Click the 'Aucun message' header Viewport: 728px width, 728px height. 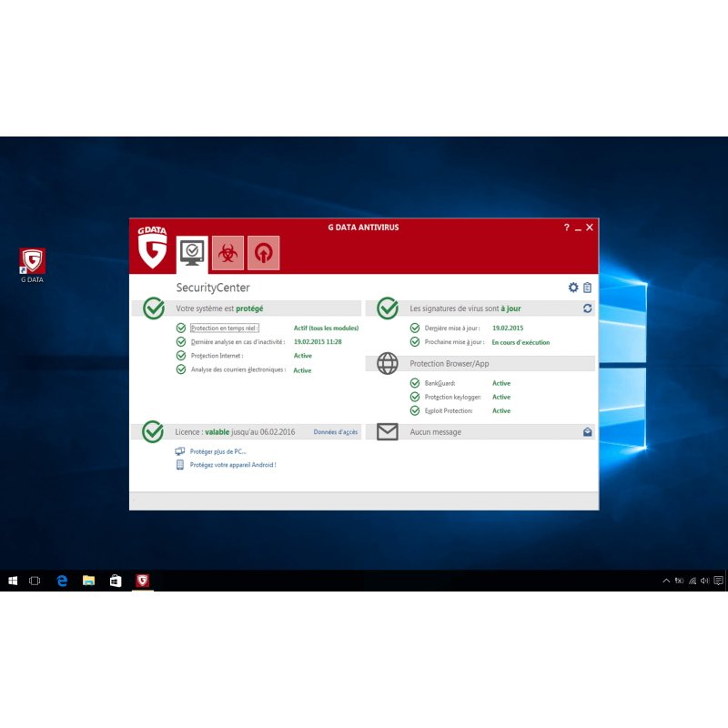coord(435,431)
